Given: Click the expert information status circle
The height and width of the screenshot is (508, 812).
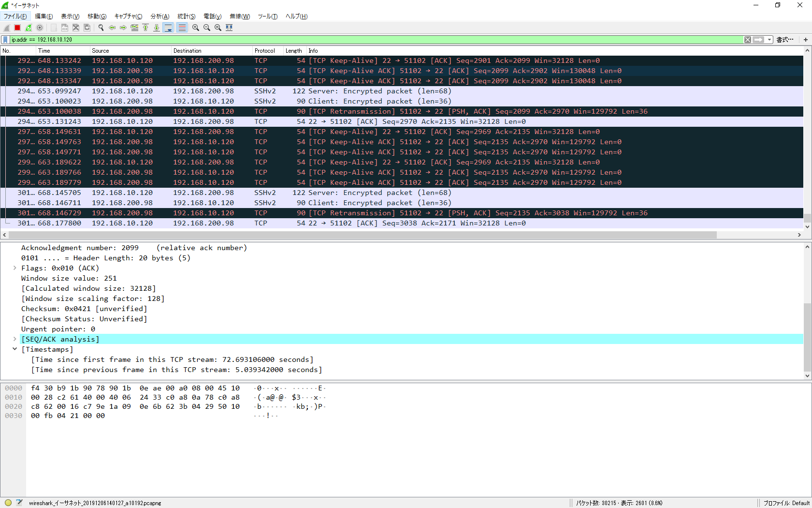Looking at the screenshot, I should coord(8,503).
